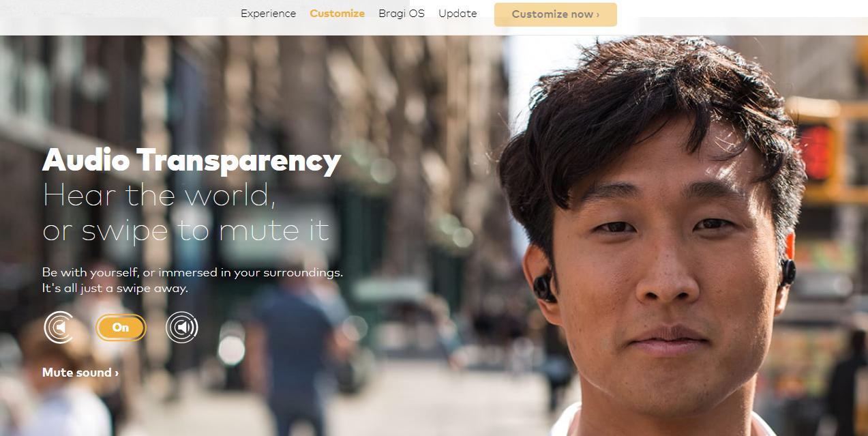Click the arrow inside Customize now button
This screenshot has height=436, width=868.
point(597,14)
